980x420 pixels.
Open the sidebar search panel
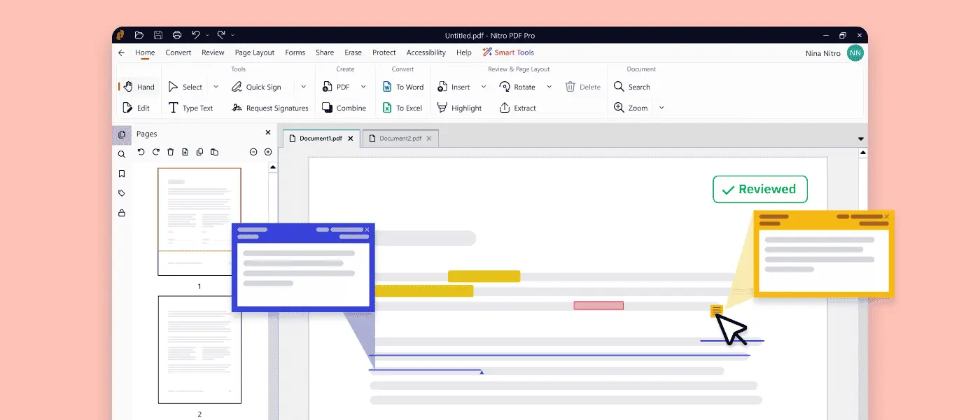click(x=122, y=154)
